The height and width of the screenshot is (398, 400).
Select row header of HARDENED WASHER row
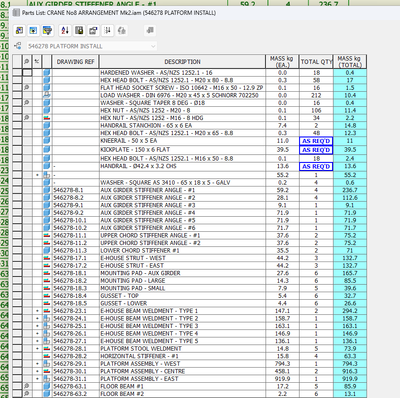tap(17, 72)
